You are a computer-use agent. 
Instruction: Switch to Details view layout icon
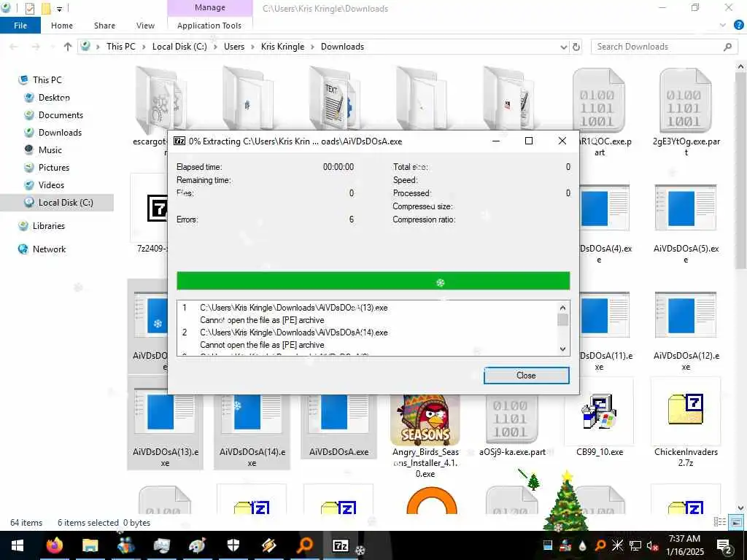click(719, 522)
